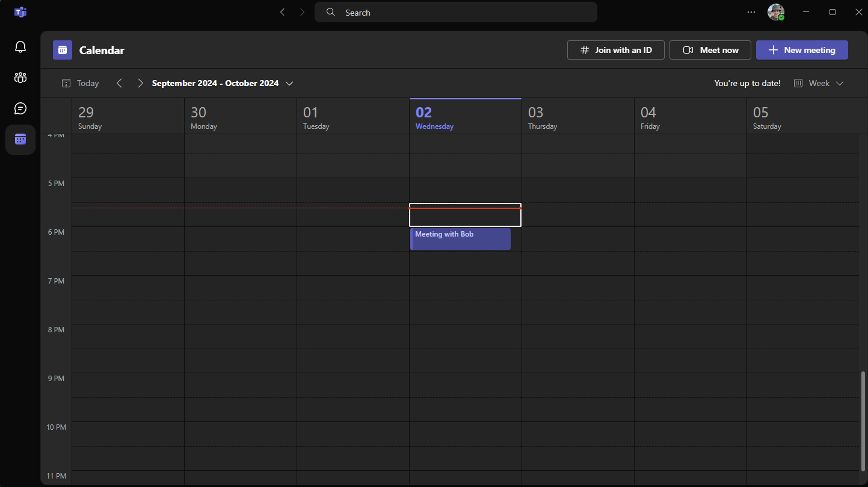The height and width of the screenshot is (487, 868).
Task: Open the Chat icon in sidebar
Action: [20, 108]
